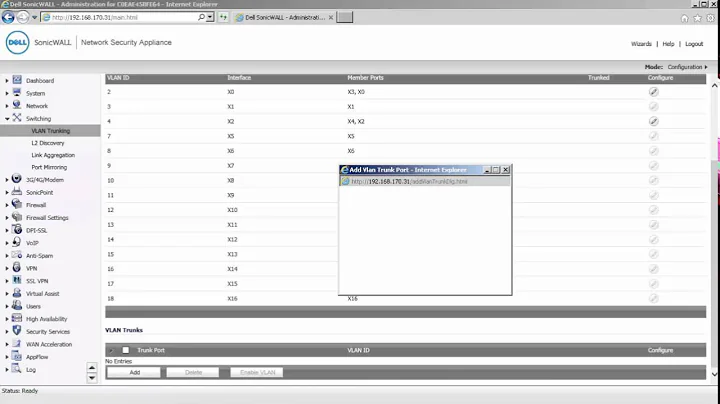Collapse the Switching tree node
Screen dimensions: 720x404
coord(7,118)
